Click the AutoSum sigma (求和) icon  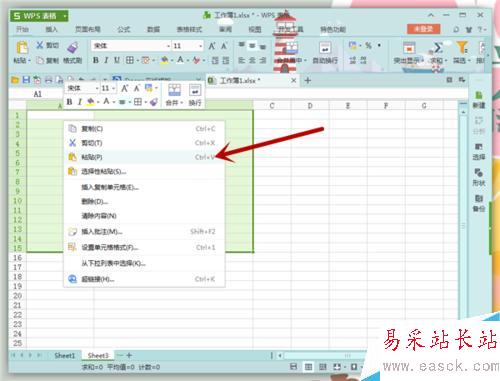438,47
